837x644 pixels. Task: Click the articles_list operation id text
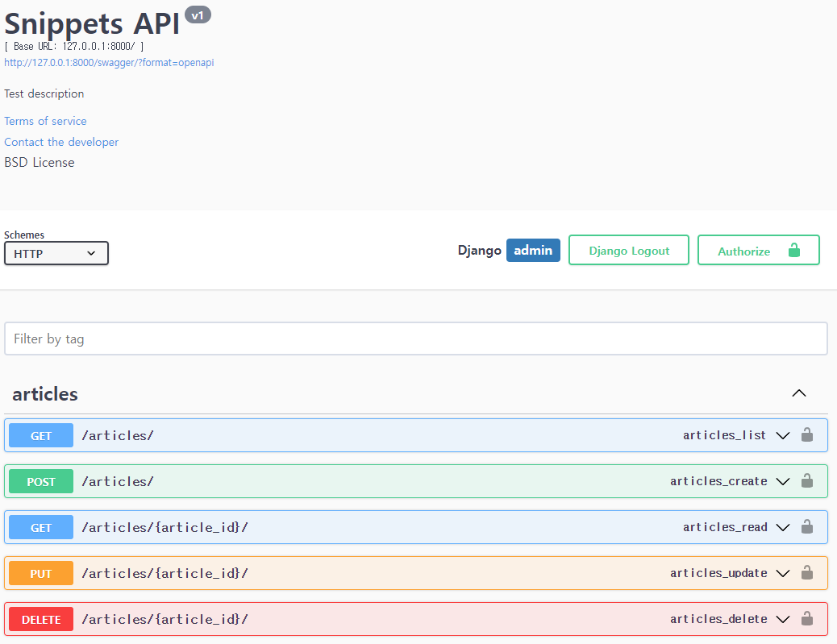(724, 435)
